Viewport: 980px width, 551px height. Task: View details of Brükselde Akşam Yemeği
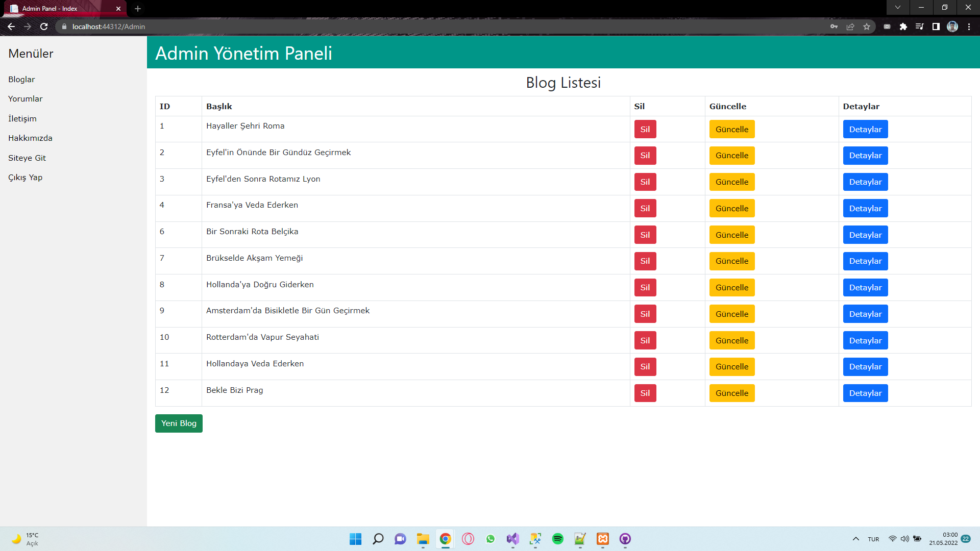pos(865,261)
